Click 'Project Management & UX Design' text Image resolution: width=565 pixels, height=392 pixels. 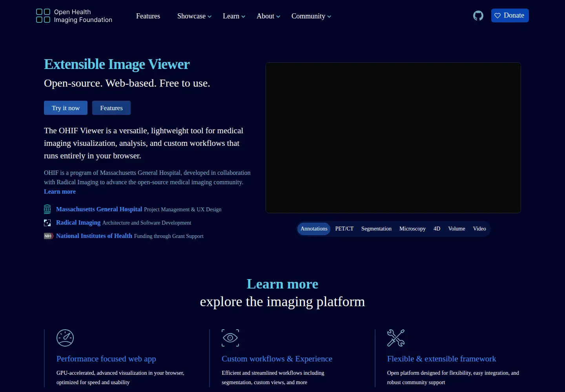click(x=183, y=210)
